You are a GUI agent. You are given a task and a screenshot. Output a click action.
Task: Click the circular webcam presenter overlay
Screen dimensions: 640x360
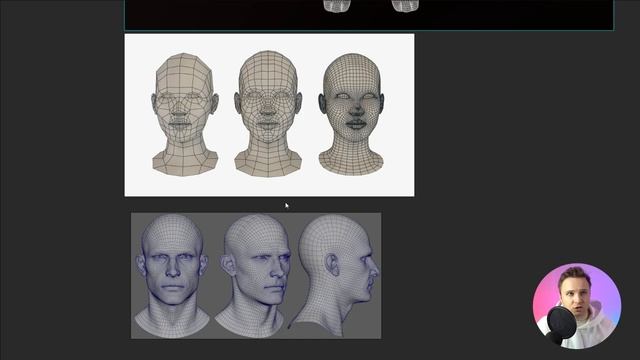pyautogui.click(x=577, y=306)
